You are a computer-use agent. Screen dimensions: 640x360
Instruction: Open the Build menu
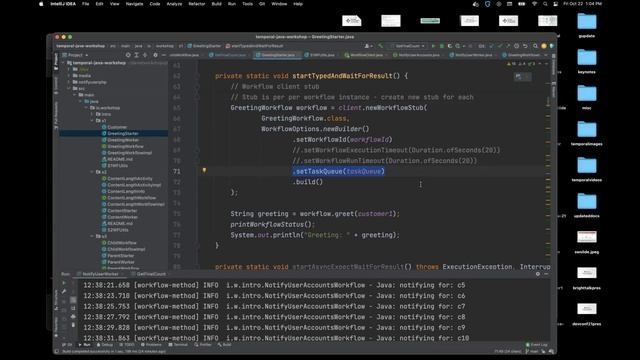pyautogui.click(x=216, y=4)
